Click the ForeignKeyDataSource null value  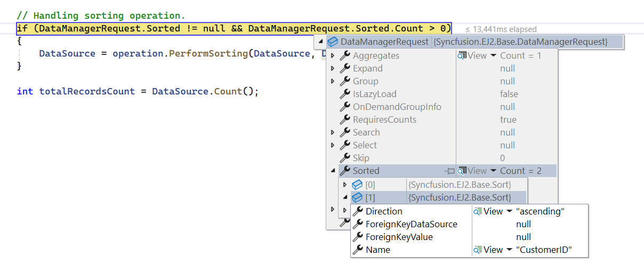[524, 224]
